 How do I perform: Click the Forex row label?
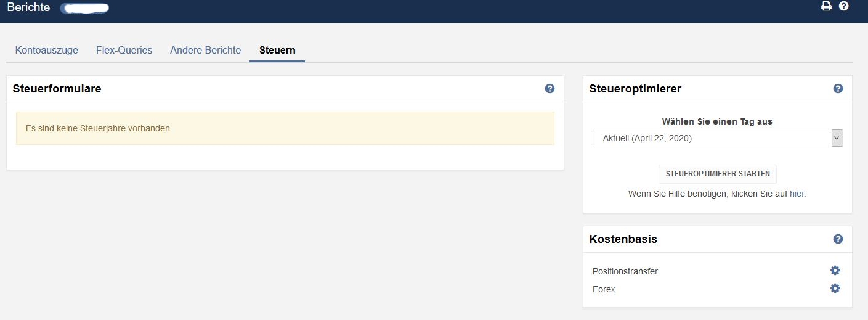pyautogui.click(x=604, y=289)
